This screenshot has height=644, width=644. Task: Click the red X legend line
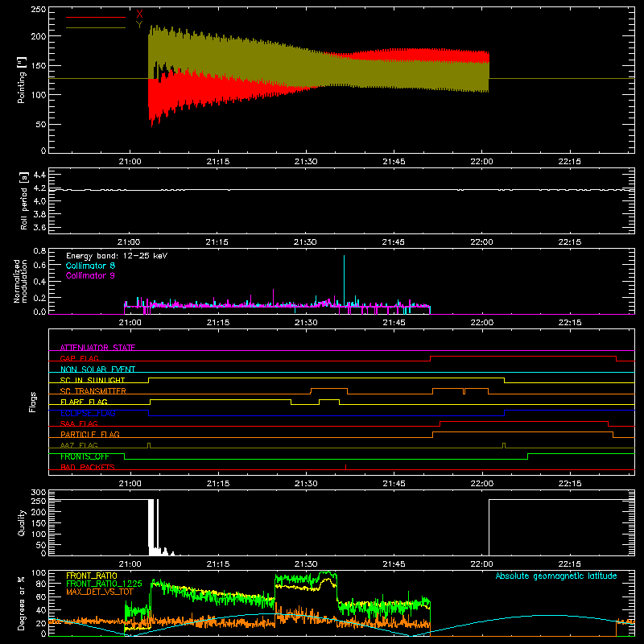click(x=96, y=17)
